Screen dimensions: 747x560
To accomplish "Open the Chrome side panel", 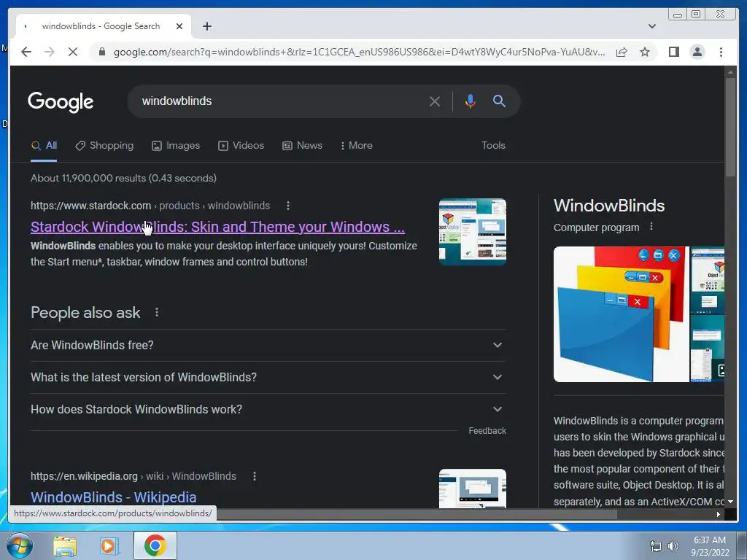I will coord(673,52).
